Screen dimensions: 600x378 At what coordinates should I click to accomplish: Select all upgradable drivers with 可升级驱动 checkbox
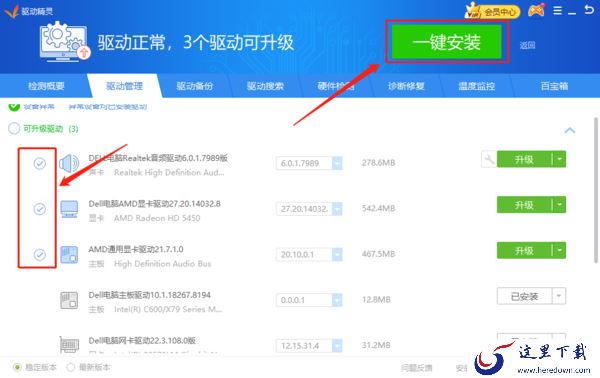pos(14,129)
